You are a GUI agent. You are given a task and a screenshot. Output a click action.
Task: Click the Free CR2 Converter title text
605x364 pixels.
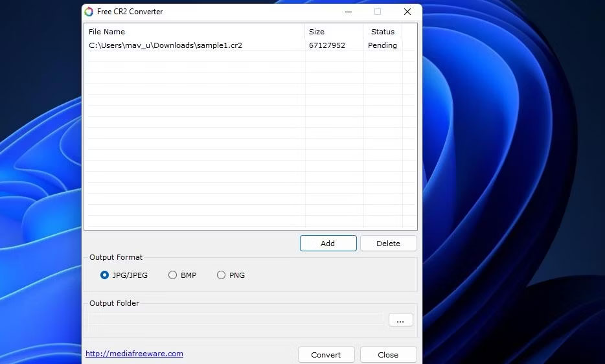click(130, 12)
